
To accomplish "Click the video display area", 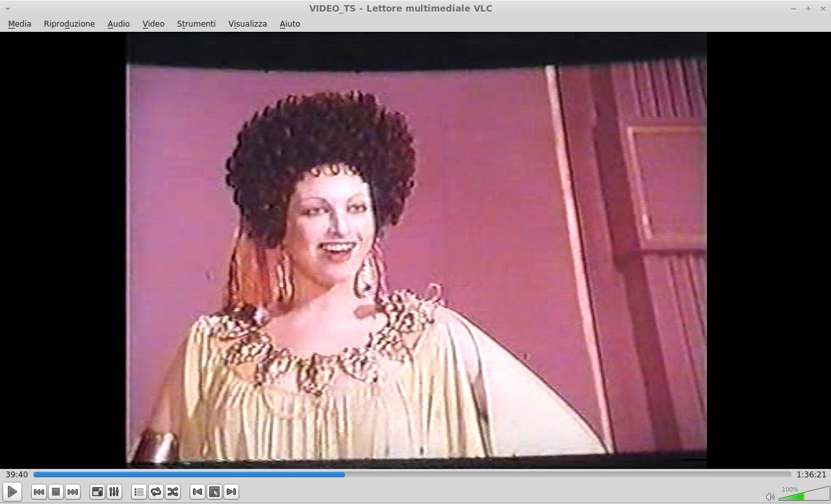I will tap(416, 250).
